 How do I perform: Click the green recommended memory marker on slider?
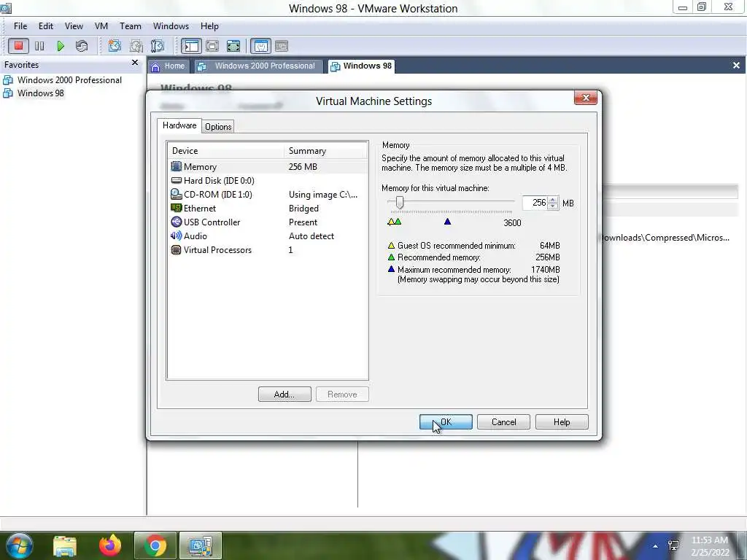click(x=398, y=222)
